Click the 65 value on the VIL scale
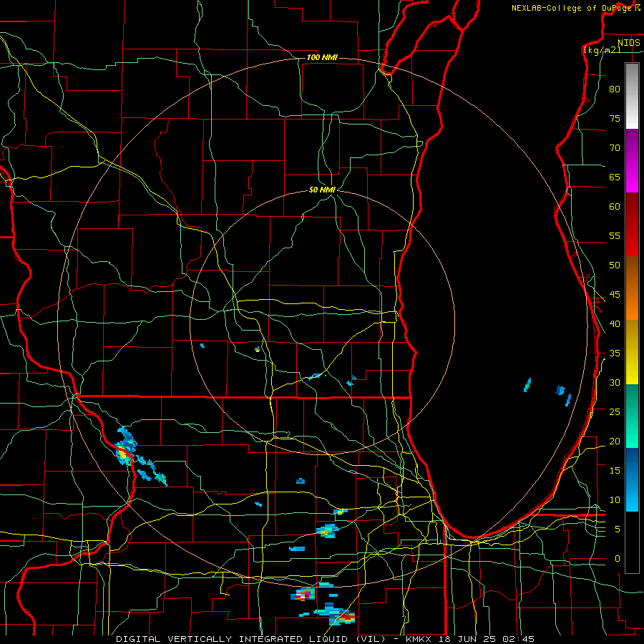 point(615,177)
